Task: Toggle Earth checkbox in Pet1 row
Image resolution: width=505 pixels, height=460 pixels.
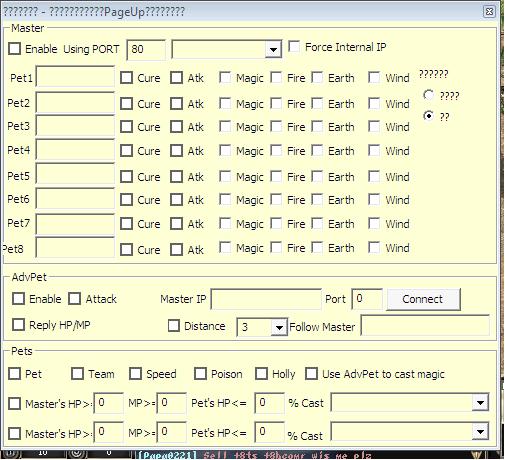Action: pyautogui.click(x=317, y=78)
